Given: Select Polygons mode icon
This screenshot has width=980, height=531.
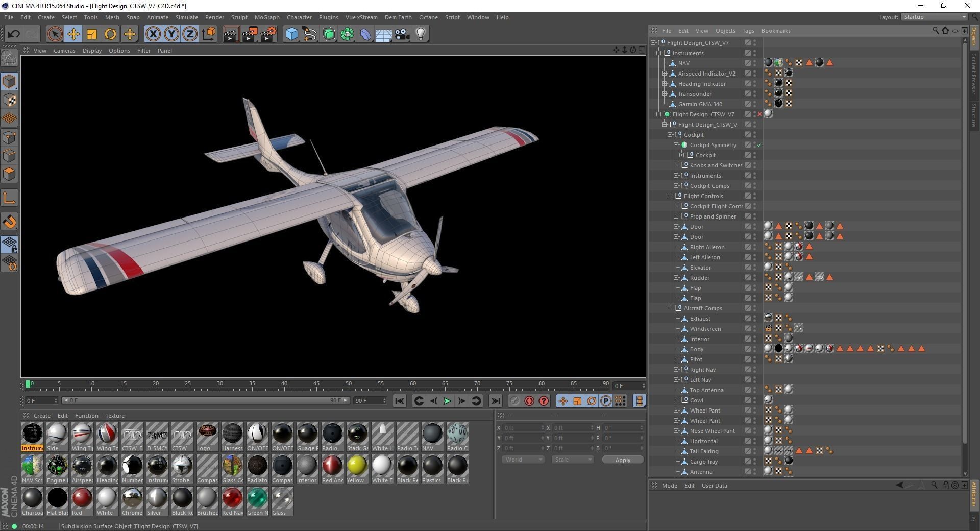Looking at the screenshot, I should point(9,175).
